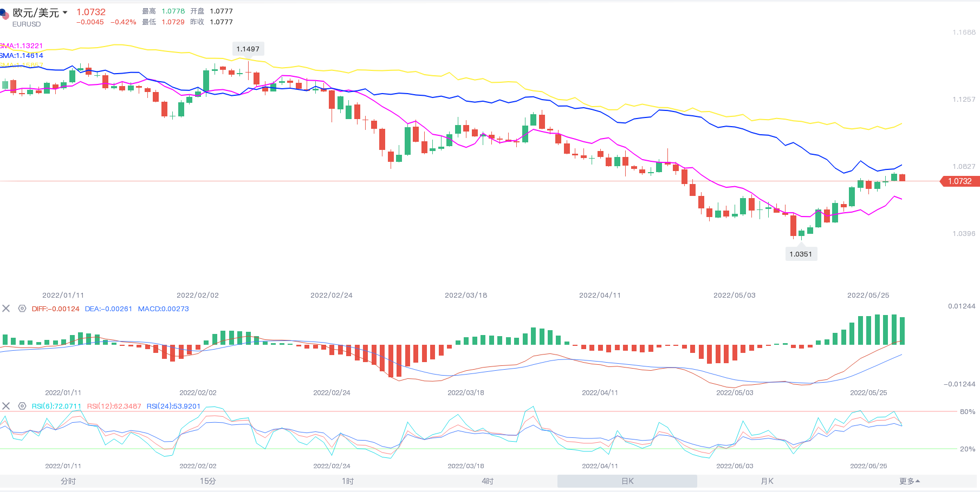Click the DIFF:-0.00124 legend label

[x=55, y=309]
